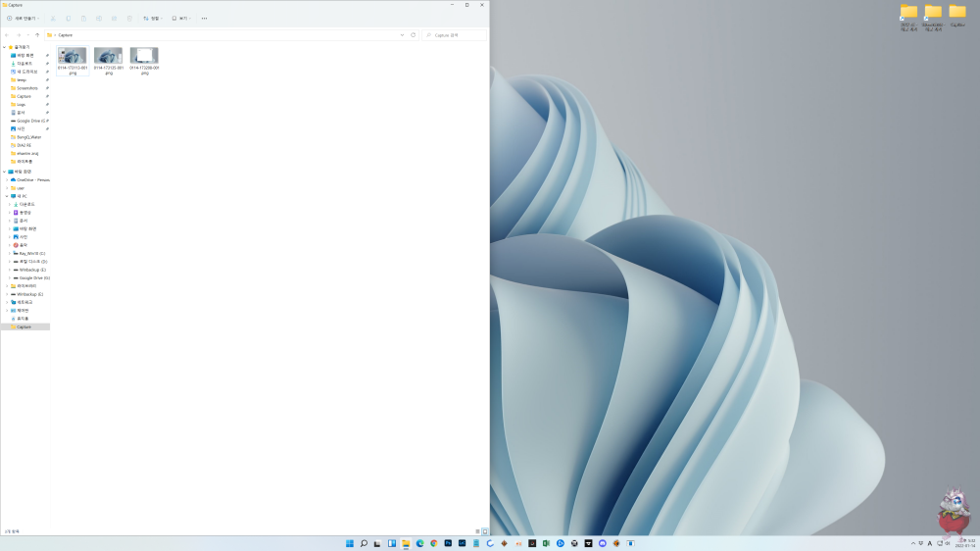
Task: Expand the 네트워크 node
Action: tap(7, 302)
